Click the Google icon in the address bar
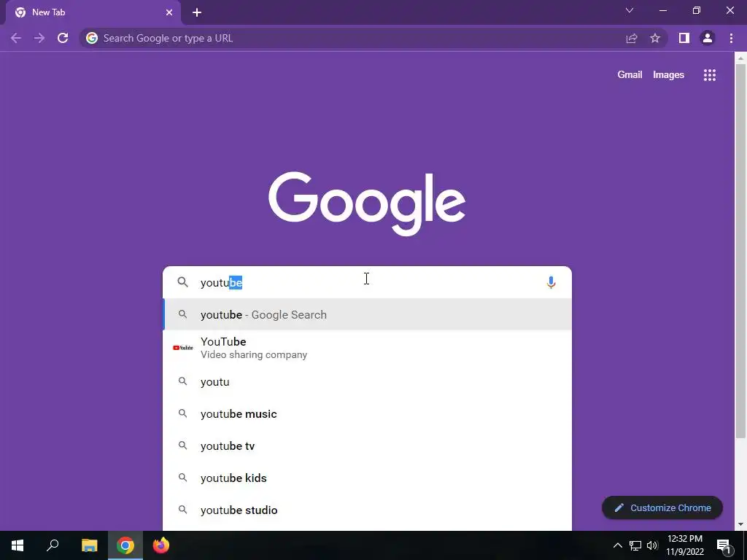The image size is (747, 560). tap(91, 38)
